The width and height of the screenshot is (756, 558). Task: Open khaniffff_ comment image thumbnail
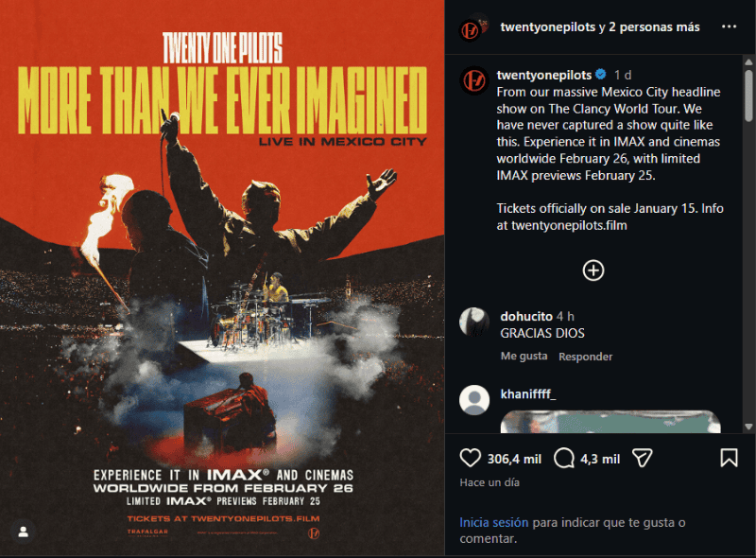(x=610, y=422)
